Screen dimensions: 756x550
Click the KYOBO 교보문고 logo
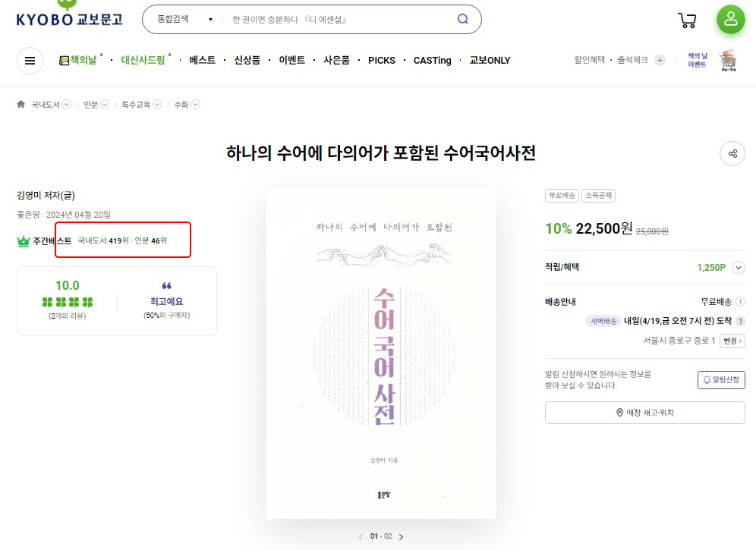(x=69, y=17)
